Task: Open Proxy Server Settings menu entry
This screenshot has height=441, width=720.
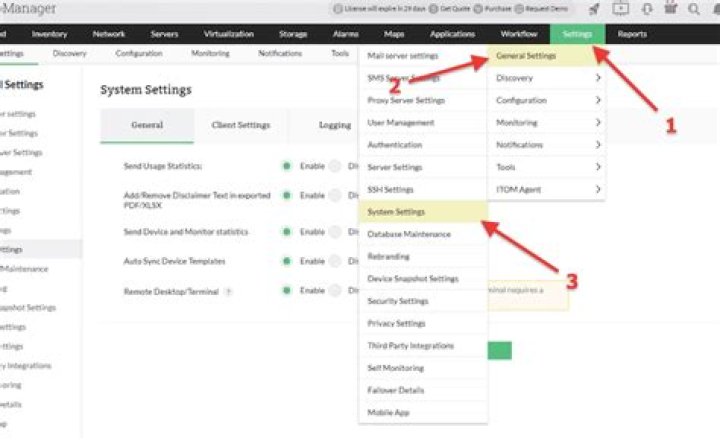Action: 422,100
